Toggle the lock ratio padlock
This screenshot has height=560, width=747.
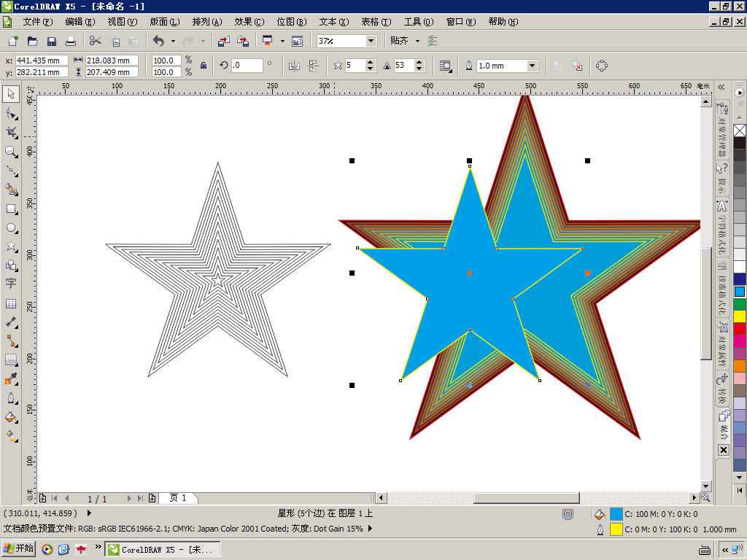(204, 66)
